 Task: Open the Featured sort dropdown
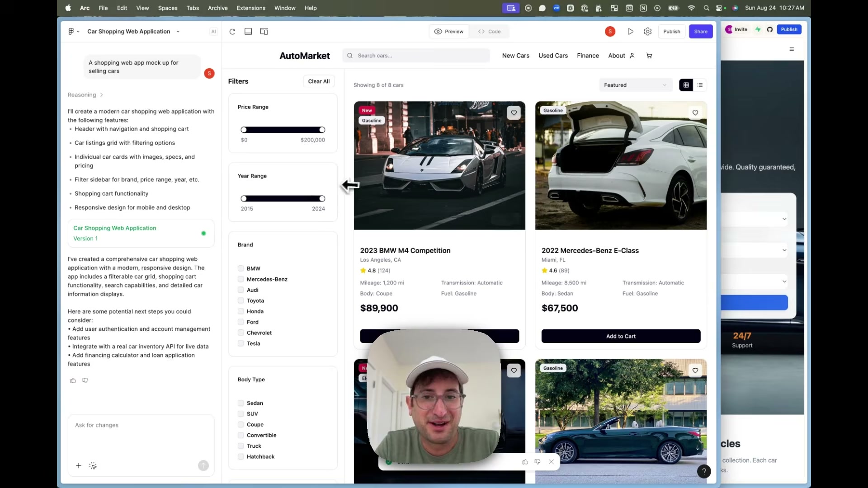coord(636,85)
